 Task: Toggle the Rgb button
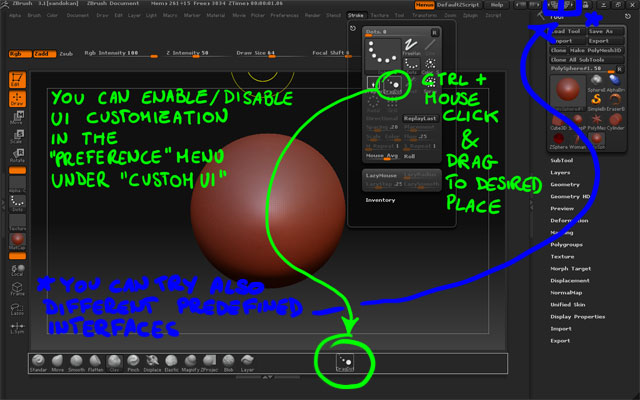click(x=20, y=54)
